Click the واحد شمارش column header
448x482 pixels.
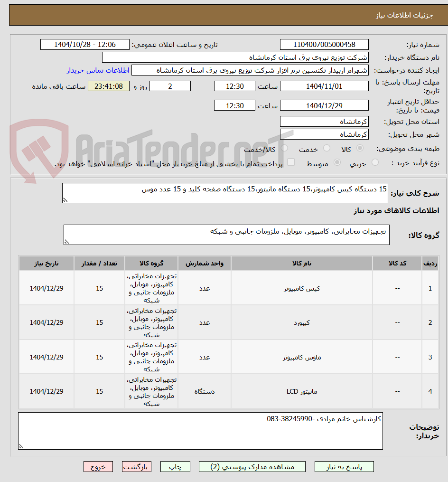[205, 264]
